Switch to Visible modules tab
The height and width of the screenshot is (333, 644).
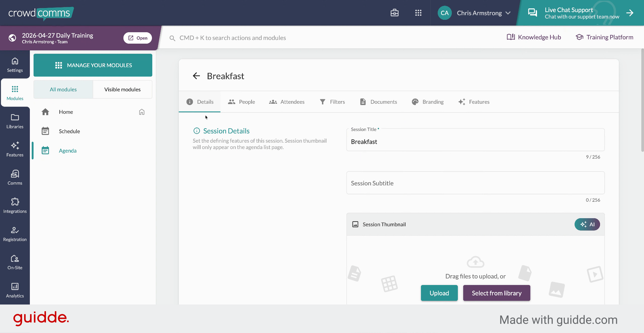(x=122, y=89)
